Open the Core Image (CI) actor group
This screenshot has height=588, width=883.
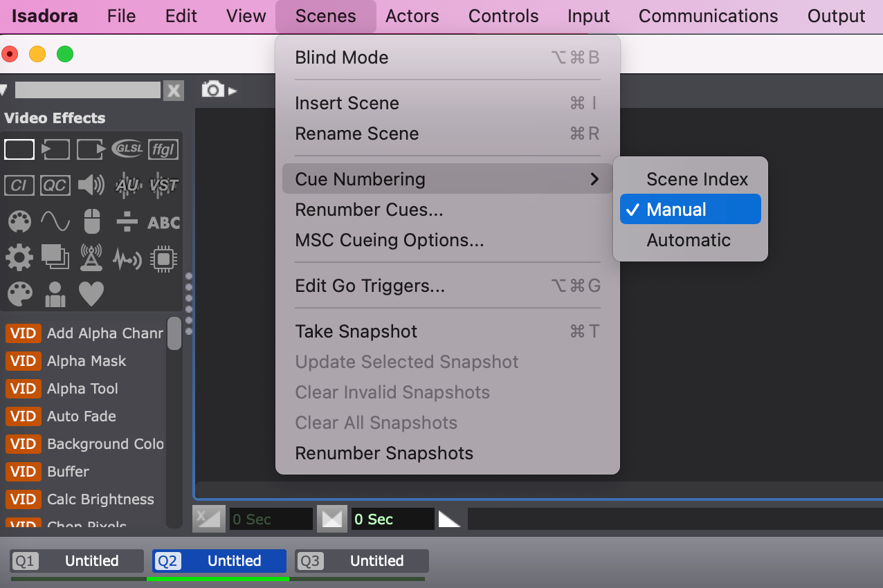[x=19, y=185]
